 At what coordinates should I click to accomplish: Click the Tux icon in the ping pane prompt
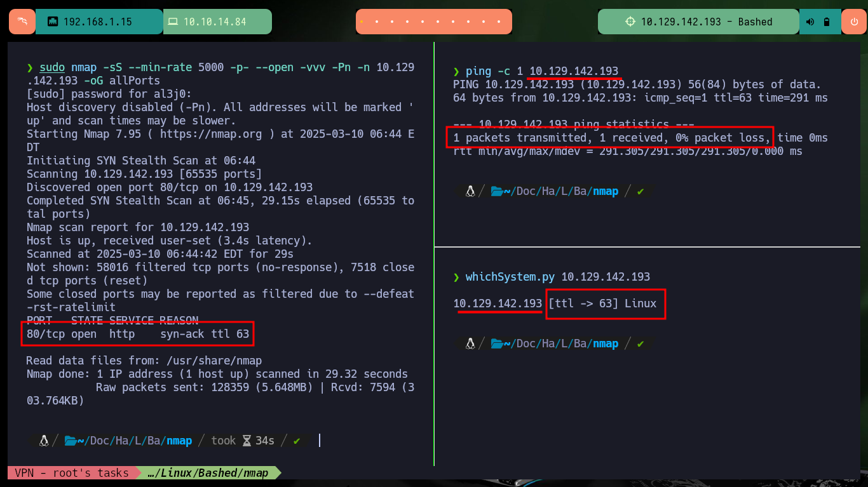point(470,190)
